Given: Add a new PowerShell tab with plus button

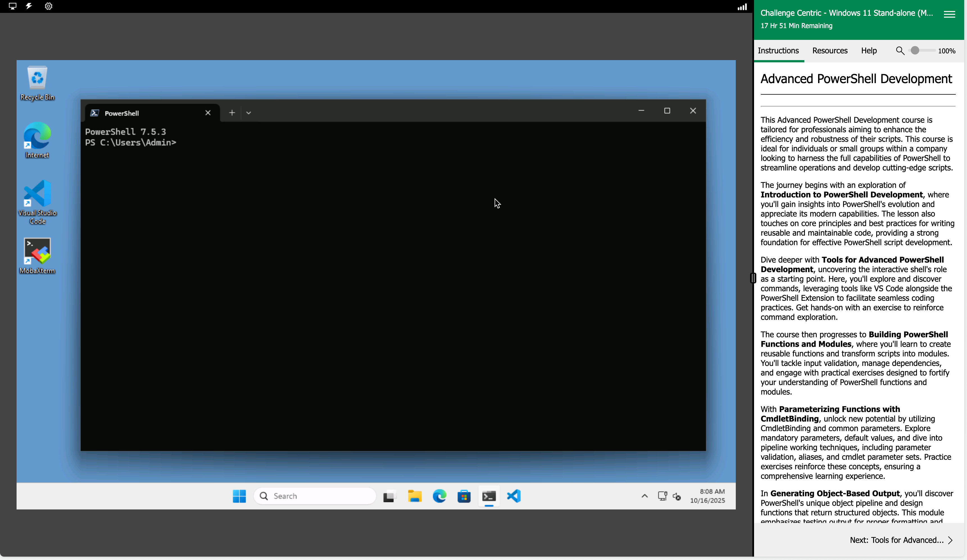Looking at the screenshot, I should pyautogui.click(x=232, y=113).
